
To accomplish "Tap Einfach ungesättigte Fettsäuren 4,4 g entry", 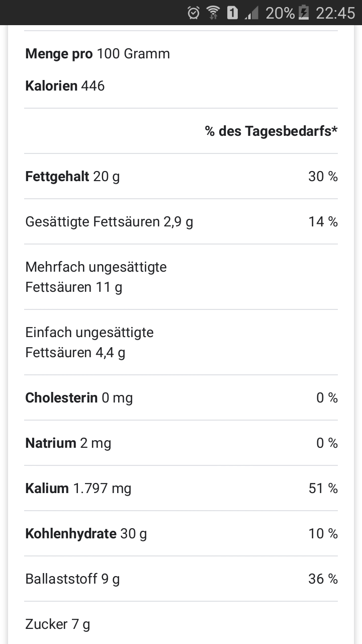I will [x=89, y=342].
